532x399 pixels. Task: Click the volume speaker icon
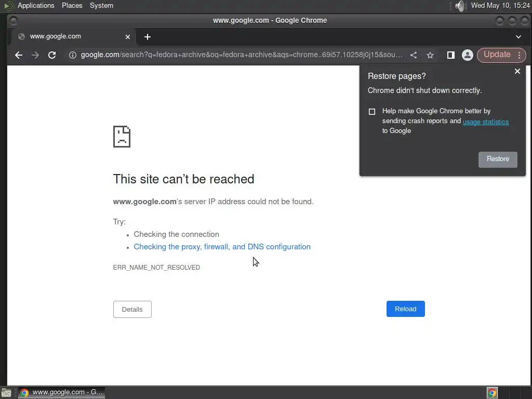tap(460, 6)
